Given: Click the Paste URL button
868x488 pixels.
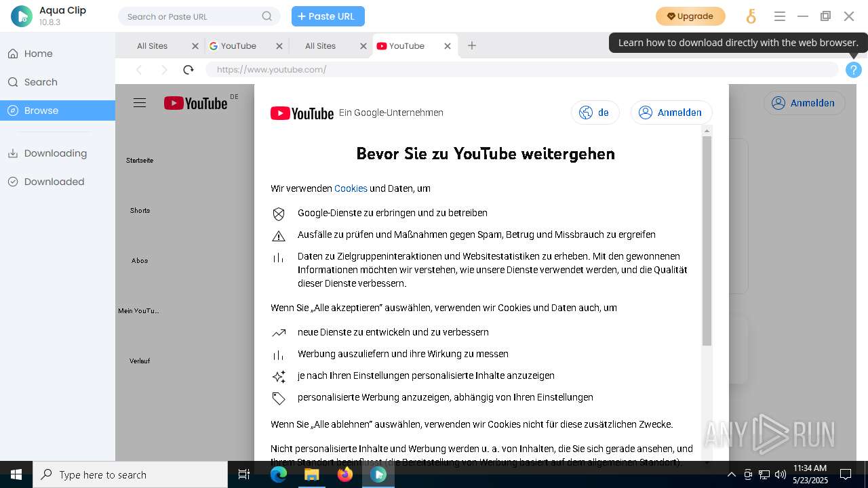Looking at the screenshot, I should (328, 16).
